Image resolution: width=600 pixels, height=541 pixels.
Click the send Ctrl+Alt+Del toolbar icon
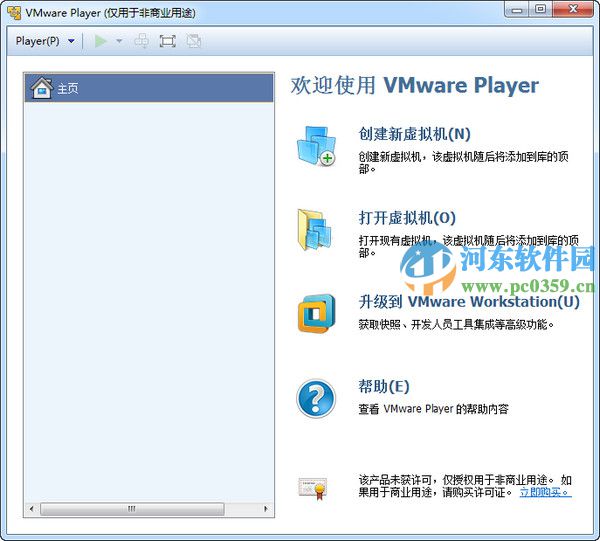click(x=142, y=41)
